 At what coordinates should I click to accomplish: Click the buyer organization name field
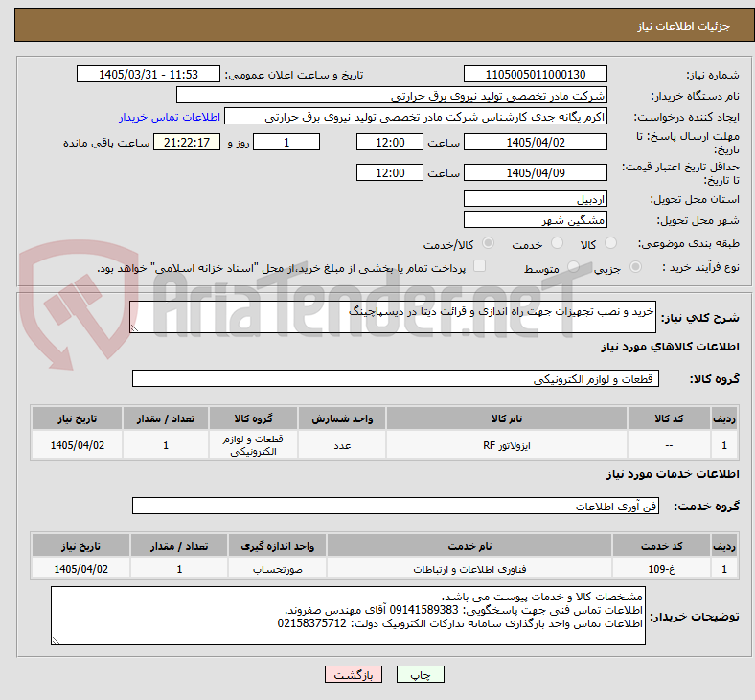coord(392,95)
